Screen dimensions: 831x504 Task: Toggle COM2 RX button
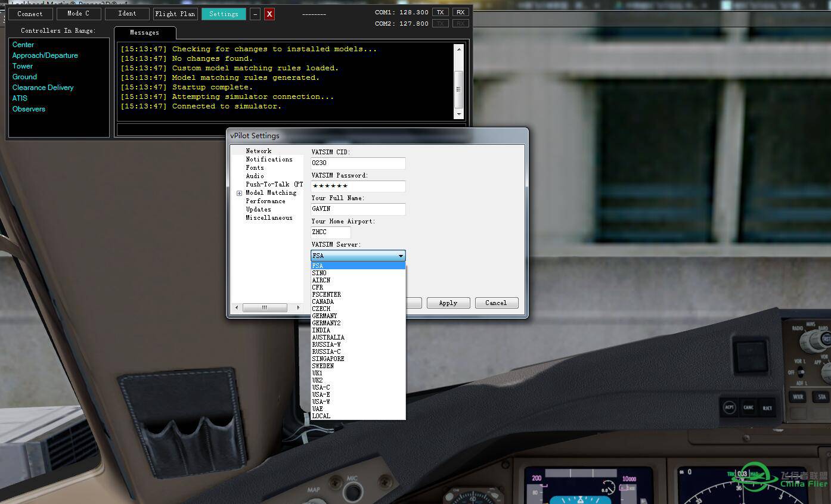coord(460,23)
